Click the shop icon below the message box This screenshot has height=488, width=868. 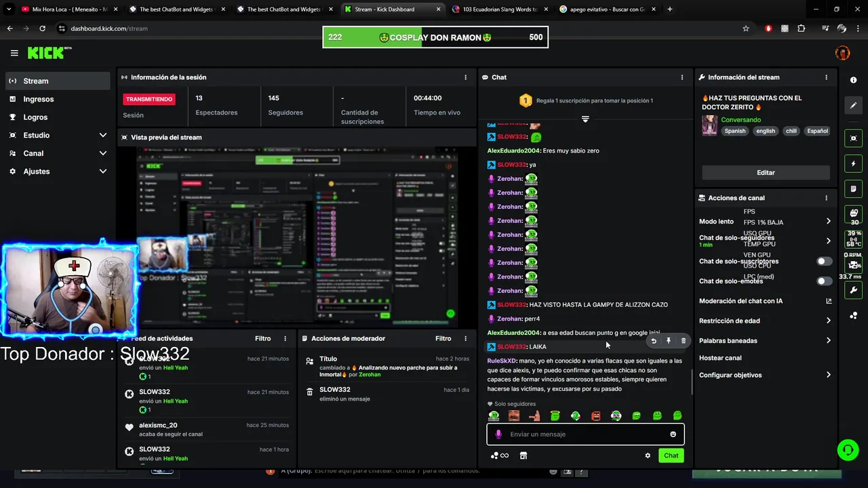click(x=524, y=455)
